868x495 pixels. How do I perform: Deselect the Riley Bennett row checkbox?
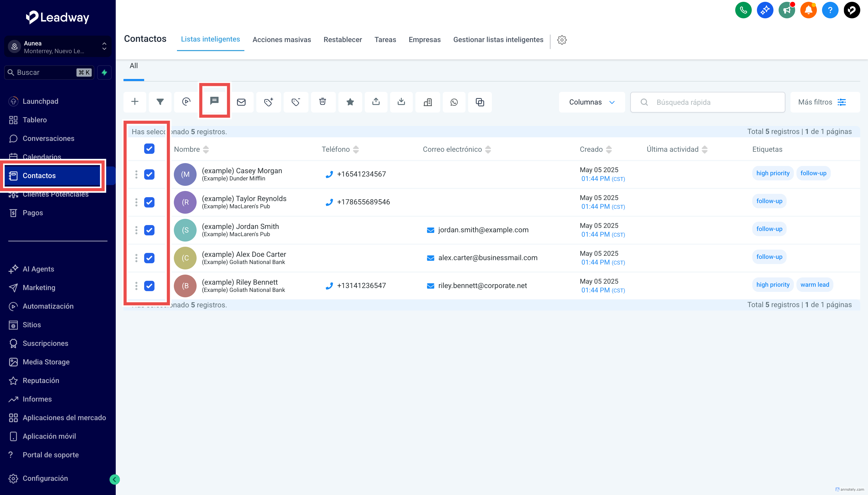click(x=149, y=286)
